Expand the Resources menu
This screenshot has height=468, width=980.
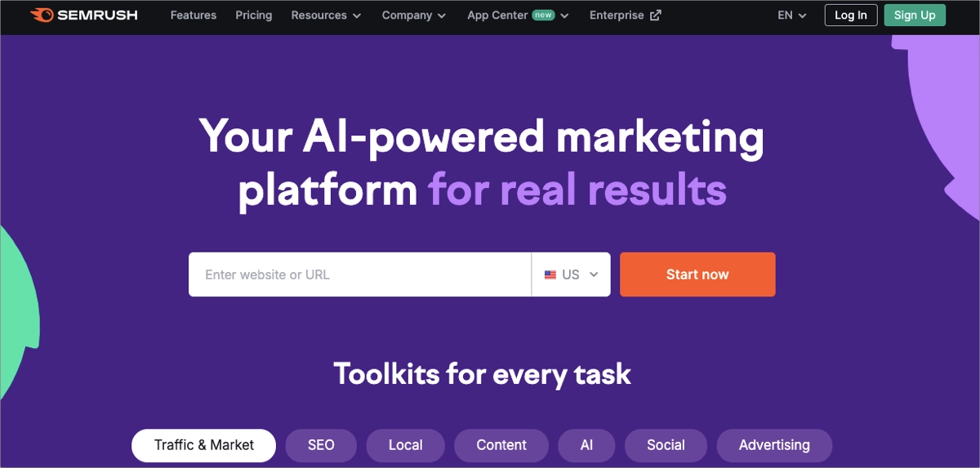click(x=326, y=15)
